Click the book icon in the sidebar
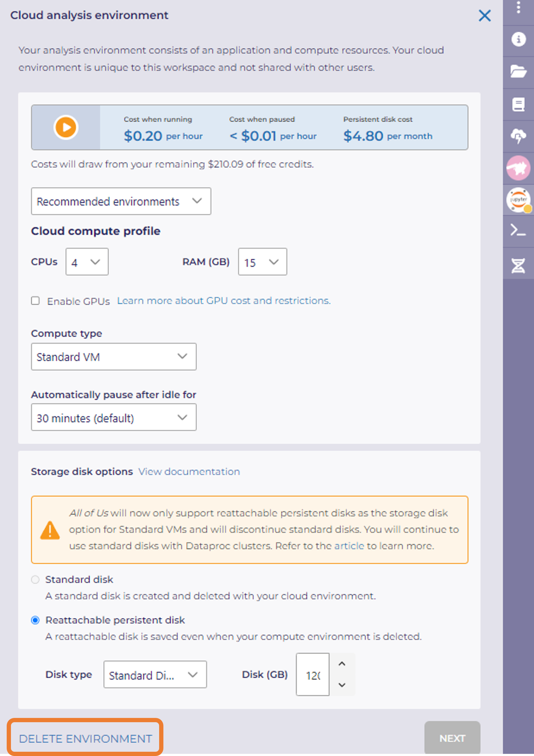Screen dimensions: 534x756 [x=518, y=104]
